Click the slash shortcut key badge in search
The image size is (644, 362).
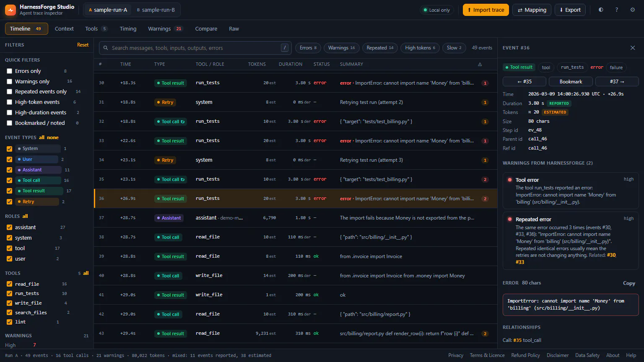[x=285, y=48]
